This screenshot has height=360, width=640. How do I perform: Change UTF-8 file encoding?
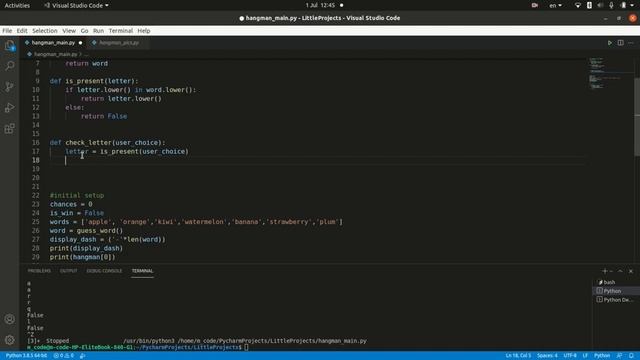[570, 356]
